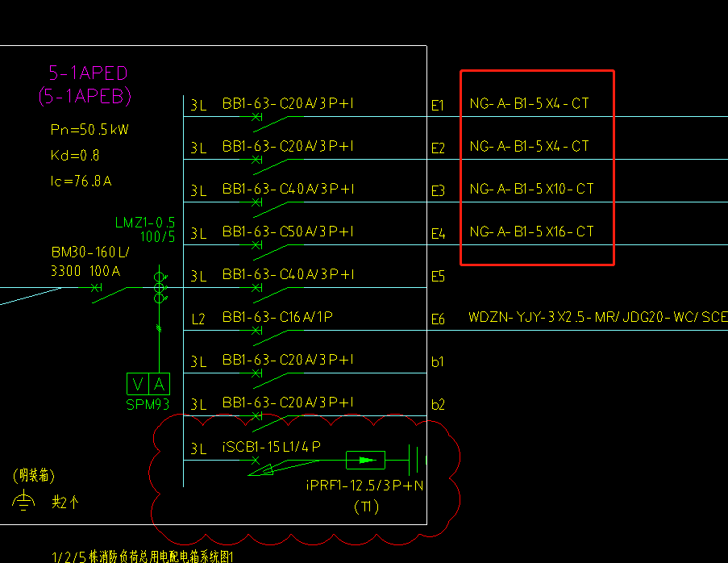Select the 3L label on the E1 row

[198, 106]
